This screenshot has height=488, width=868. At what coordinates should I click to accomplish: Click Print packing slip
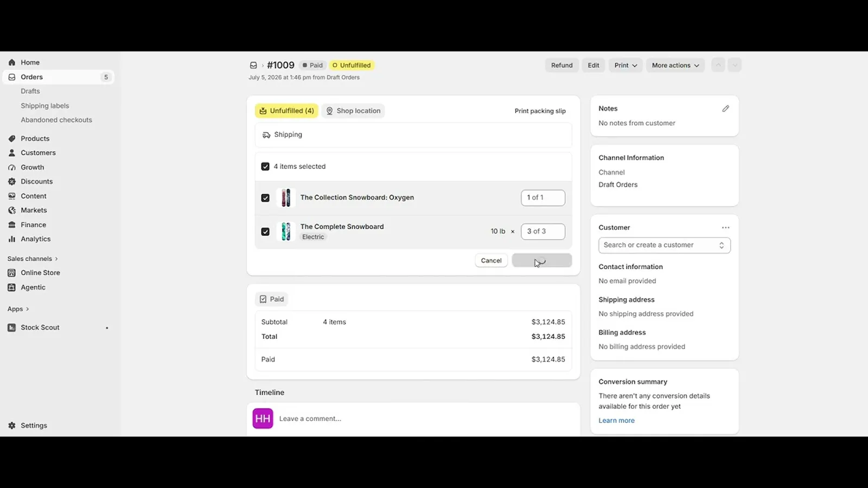pyautogui.click(x=540, y=111)
